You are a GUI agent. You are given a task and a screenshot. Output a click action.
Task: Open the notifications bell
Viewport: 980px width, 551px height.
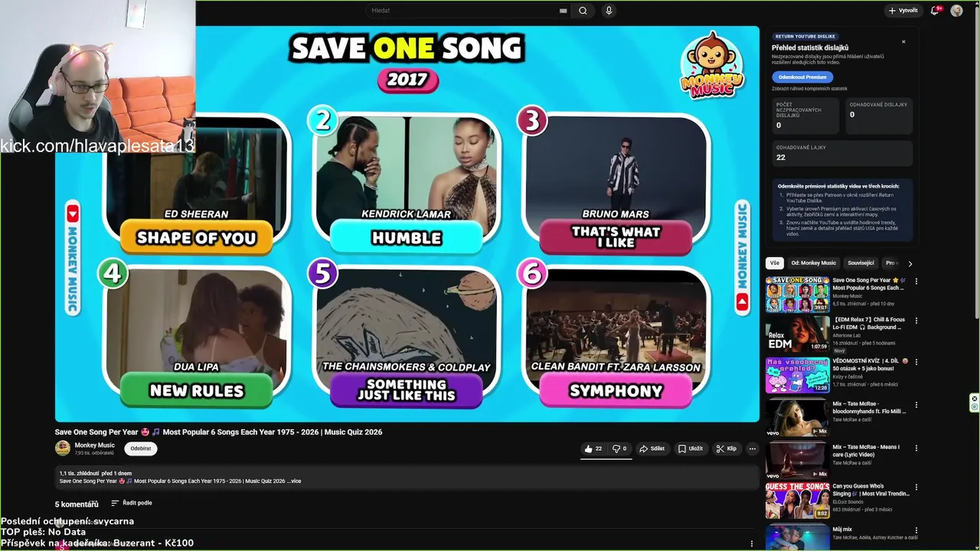click(935, 11)
